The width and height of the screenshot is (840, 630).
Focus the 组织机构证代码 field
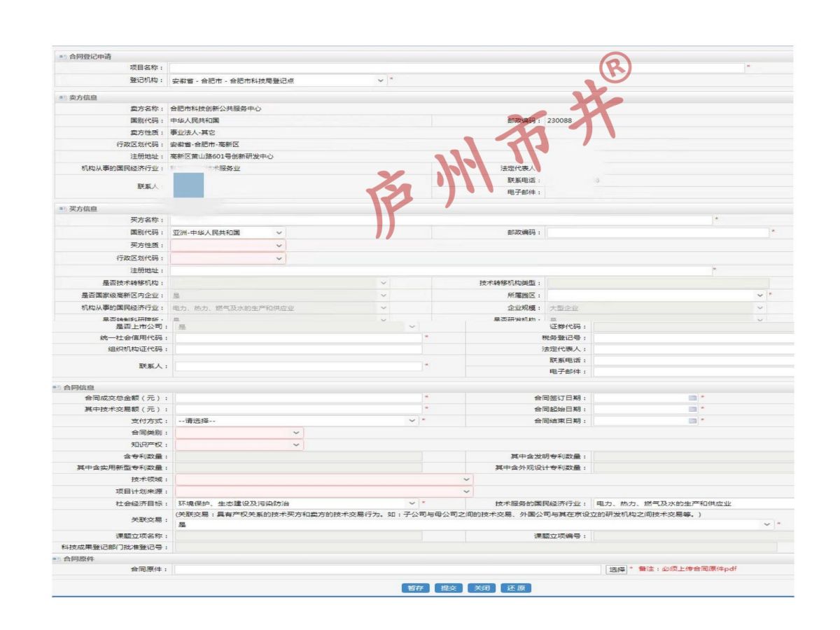coord(299,349)
